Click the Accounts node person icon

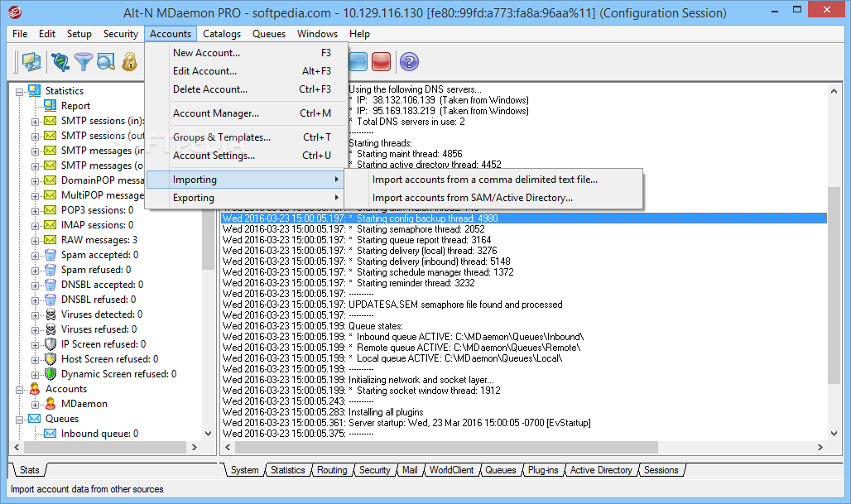tap(35, 388)
